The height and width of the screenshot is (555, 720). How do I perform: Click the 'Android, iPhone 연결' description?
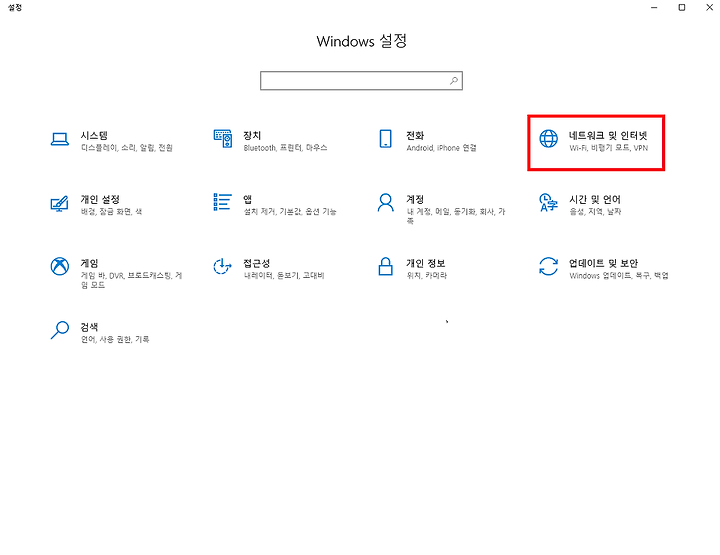click(441, 148)
